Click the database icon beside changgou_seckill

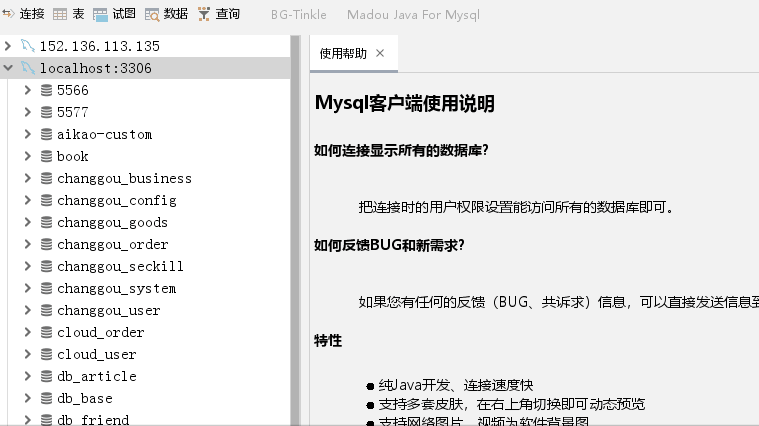pos(46,266)
